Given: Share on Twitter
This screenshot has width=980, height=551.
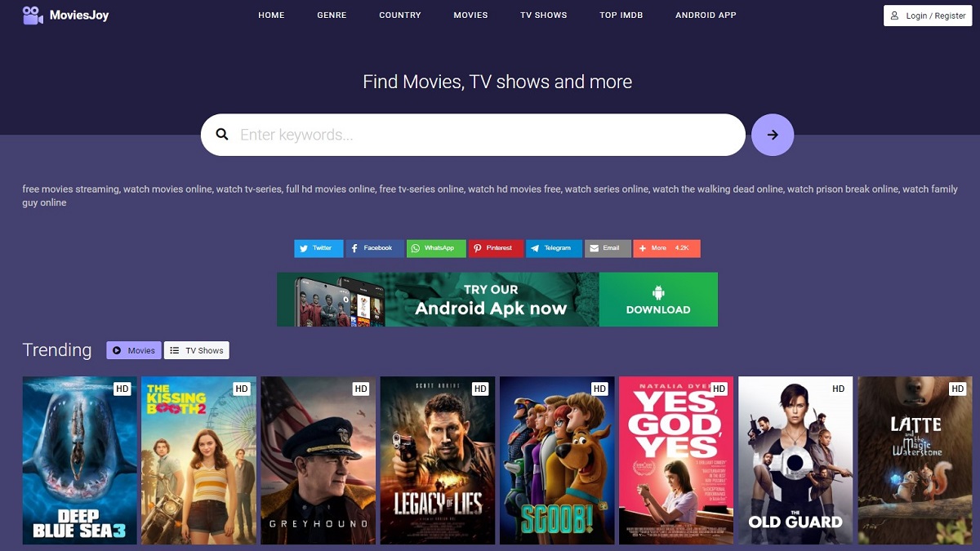Looking at the screenshot, I should point(318,248).
